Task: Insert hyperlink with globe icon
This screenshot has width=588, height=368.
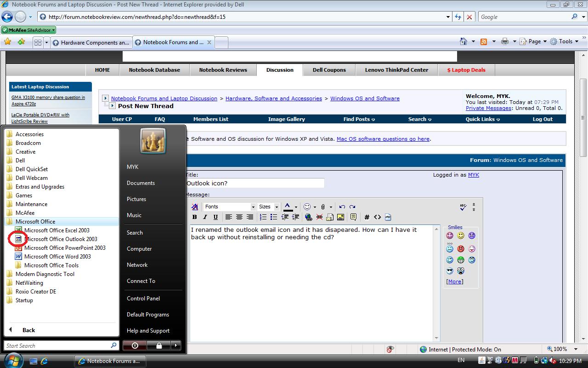Action: click(x=309, y=217)
